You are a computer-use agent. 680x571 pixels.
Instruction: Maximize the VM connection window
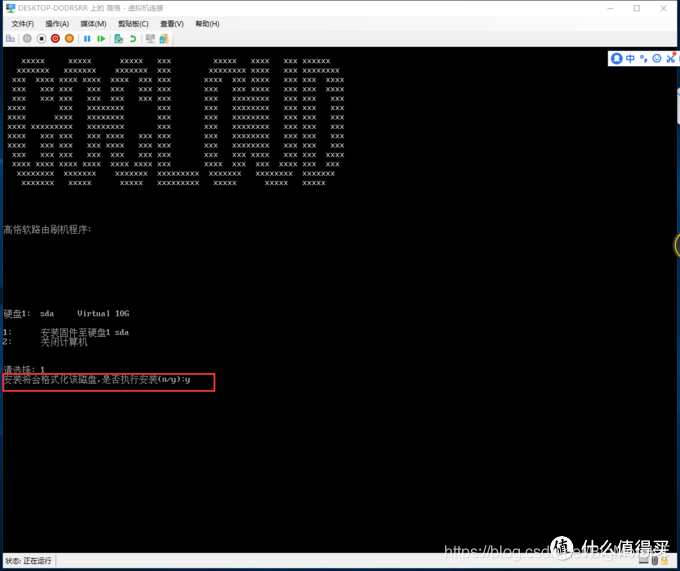[637, 8]
